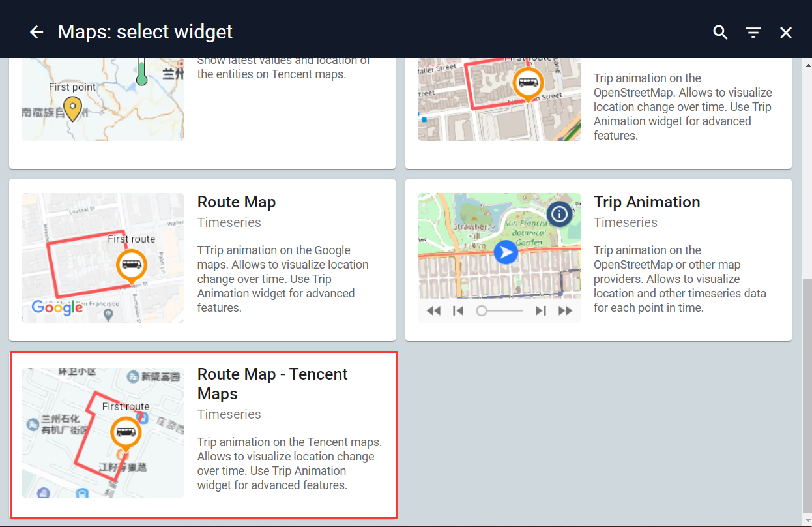Click bus marker on Google Route Map
The height and width of the screenshot is (527, 812).
[132, 266]
